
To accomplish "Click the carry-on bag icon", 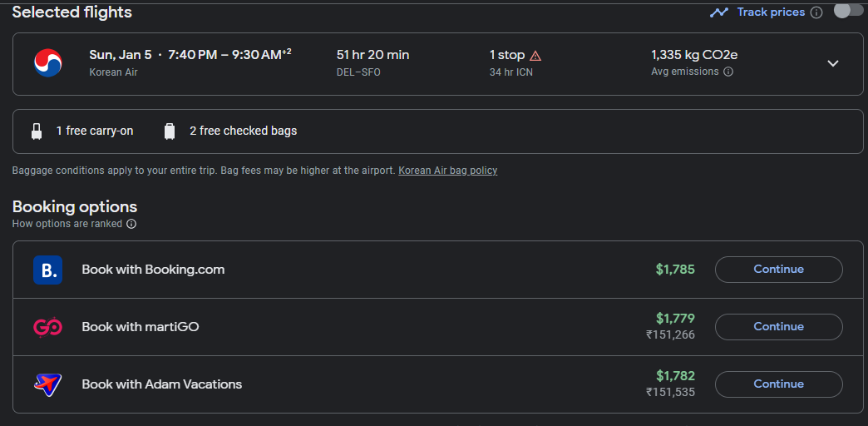I will 37,131.
